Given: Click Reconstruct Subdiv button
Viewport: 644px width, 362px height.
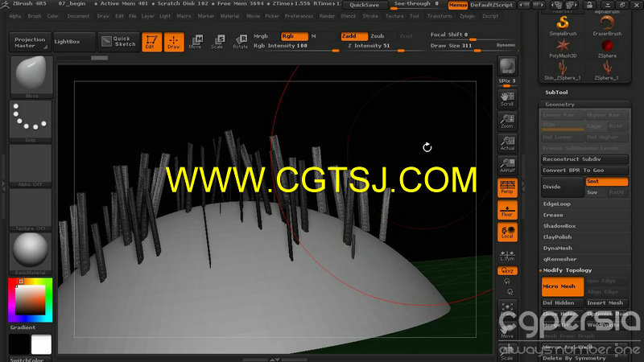Looking at the screenshot, I should 584,159.
